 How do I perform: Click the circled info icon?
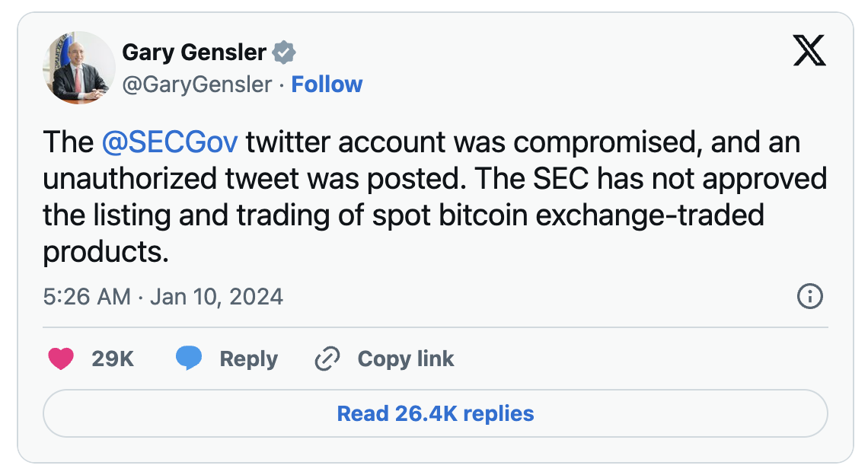point(809,296)
